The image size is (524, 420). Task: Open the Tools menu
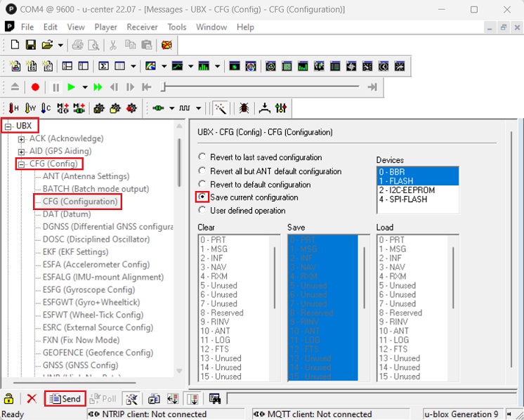click(177, 27)
